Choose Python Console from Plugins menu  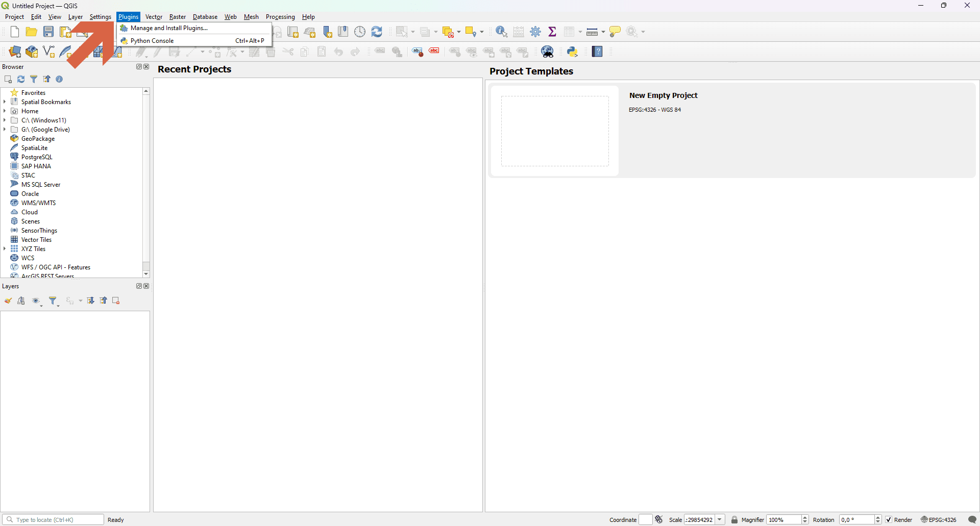194,41
